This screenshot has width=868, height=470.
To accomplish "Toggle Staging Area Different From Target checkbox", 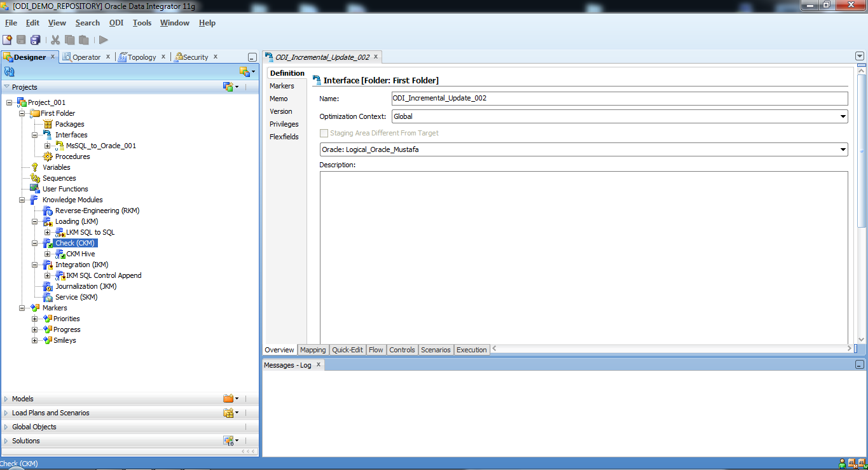I will pos(324,133).
